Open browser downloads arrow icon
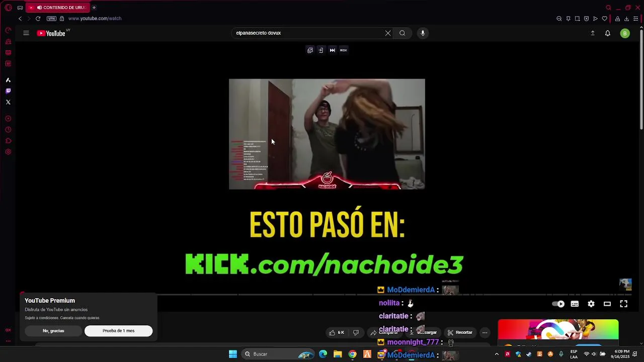Screen dimensions: 644x362 [626, 19]
